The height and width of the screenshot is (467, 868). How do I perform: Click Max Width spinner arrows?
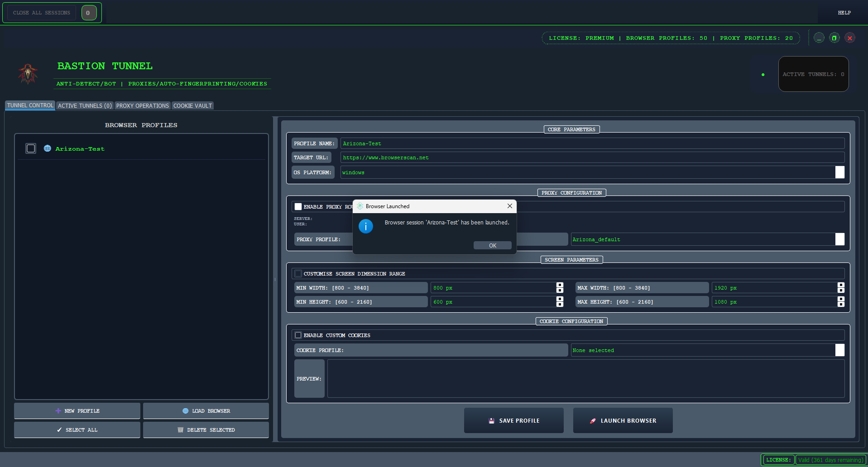tap(841, 288)
